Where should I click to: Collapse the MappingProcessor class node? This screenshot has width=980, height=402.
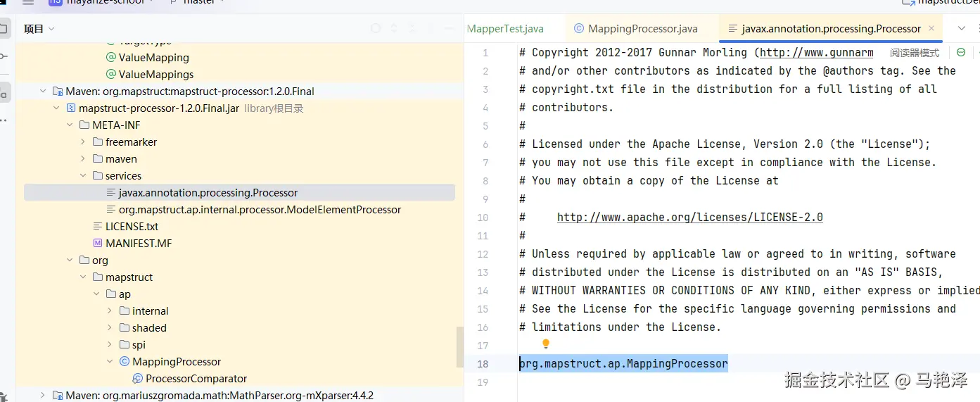pyautogui.click(x=110, y=362)
